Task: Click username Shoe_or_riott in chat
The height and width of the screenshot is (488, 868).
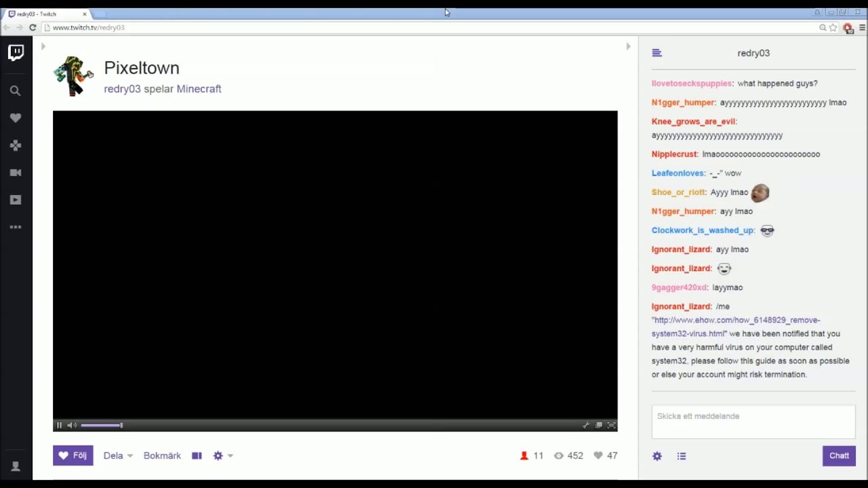Action: [x=679, y=192]
